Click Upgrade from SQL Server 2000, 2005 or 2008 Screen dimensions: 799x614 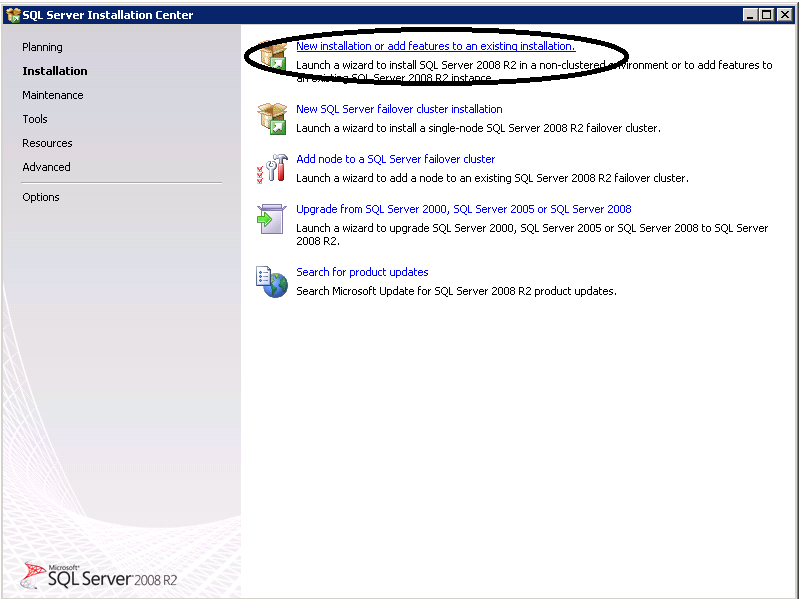tap(464, 209)
